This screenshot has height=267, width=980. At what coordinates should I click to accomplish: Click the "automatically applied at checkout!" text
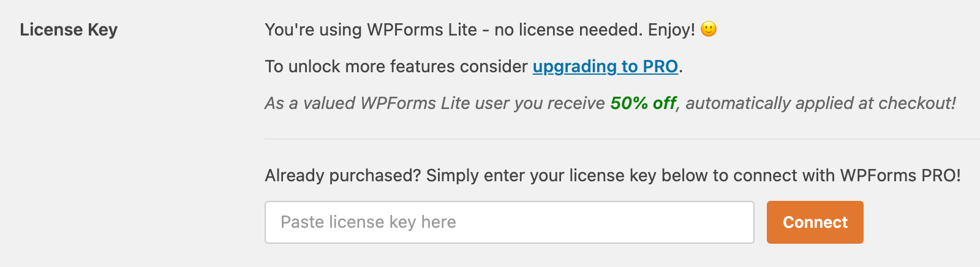[821, 103]
